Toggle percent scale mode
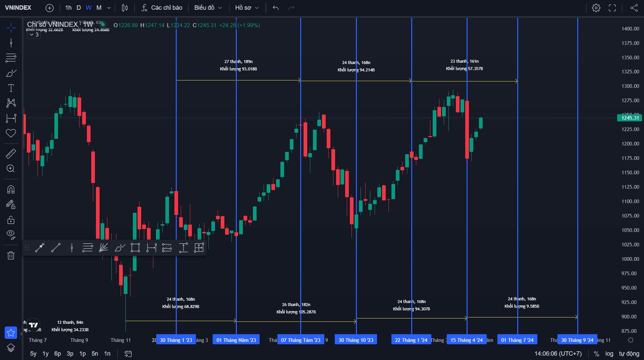 [x=596, y=354]
